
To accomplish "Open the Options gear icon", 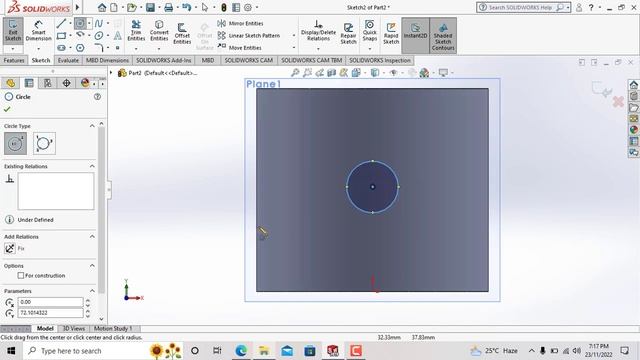I will [x=248, y=7].
